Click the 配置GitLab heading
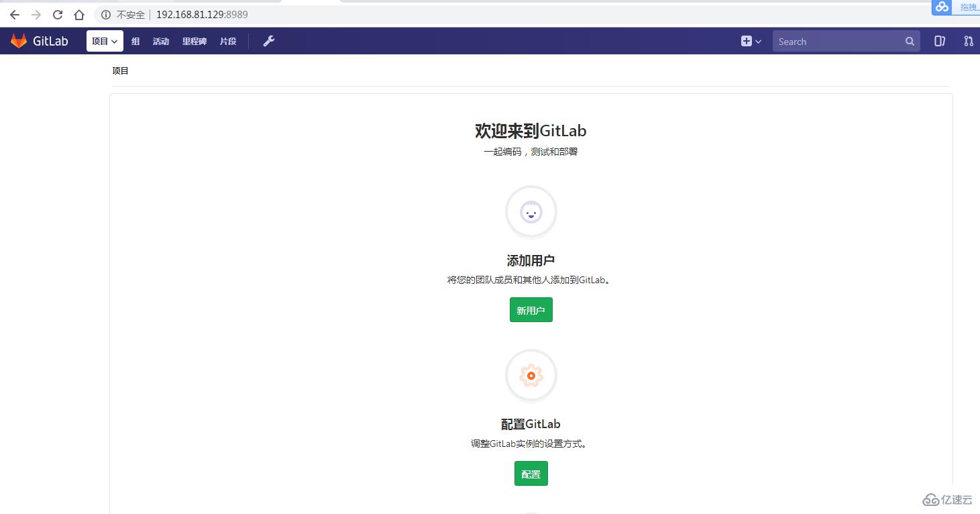Image resolution: width=980 pixels, height=514 pixels. point(531,424)
